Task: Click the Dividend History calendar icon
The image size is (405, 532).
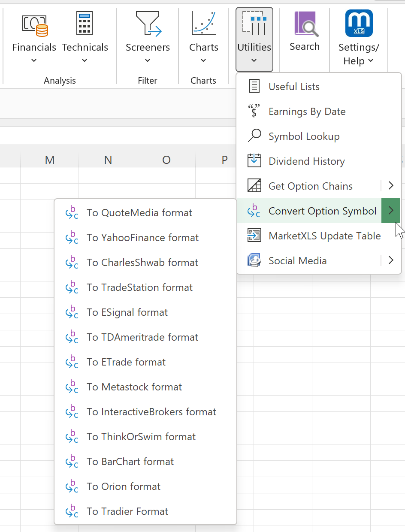Action: (x=254, y=161)
